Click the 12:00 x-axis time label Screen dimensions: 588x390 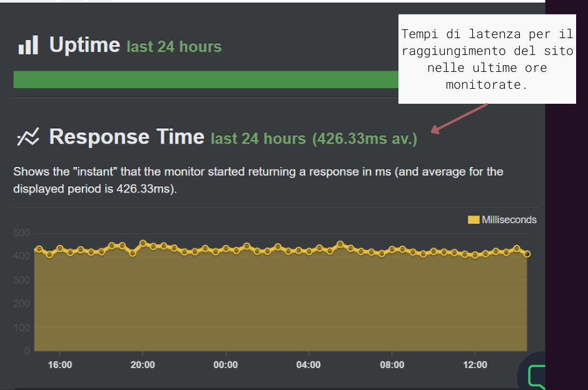click(x=475, y=365)
